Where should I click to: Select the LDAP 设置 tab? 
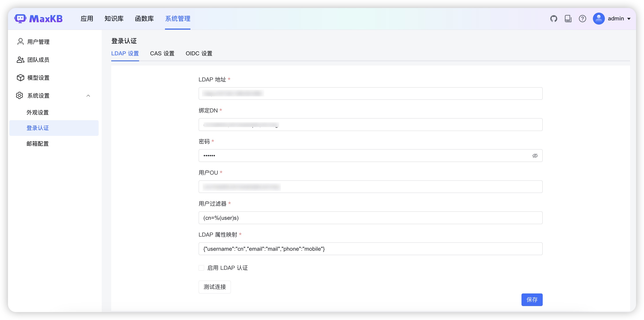pos(125,53)
